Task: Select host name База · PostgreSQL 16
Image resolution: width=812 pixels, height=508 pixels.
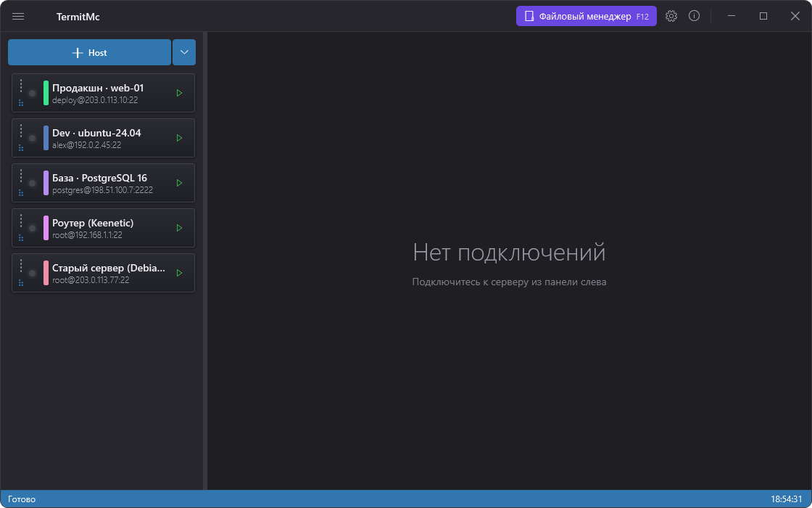Action: tap(100, 179)
